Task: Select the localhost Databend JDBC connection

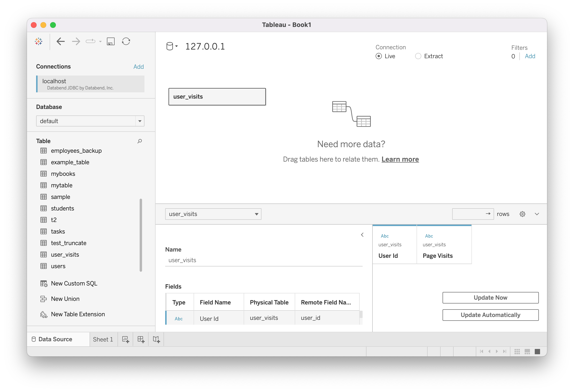Action: click(x=90, y=84)
